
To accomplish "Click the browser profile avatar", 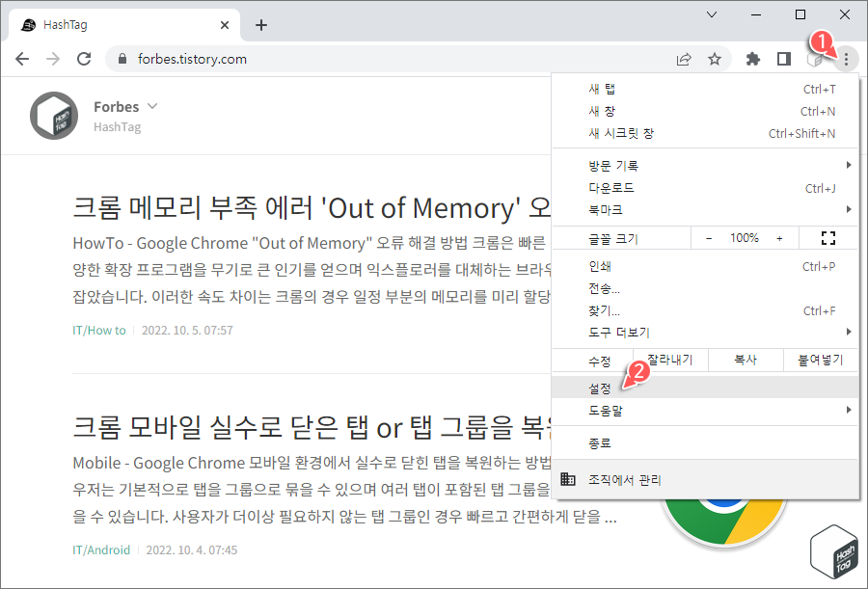I will (815, 59).
